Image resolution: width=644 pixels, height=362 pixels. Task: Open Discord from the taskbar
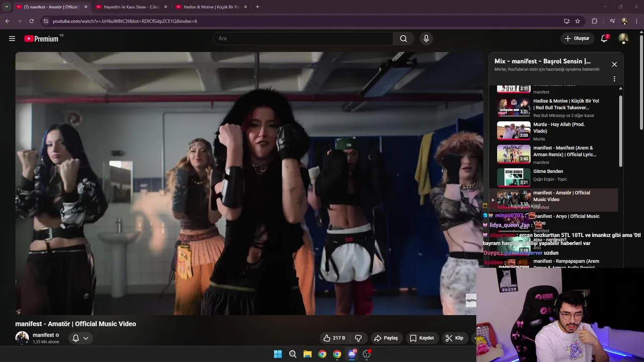tap(352, 354)
